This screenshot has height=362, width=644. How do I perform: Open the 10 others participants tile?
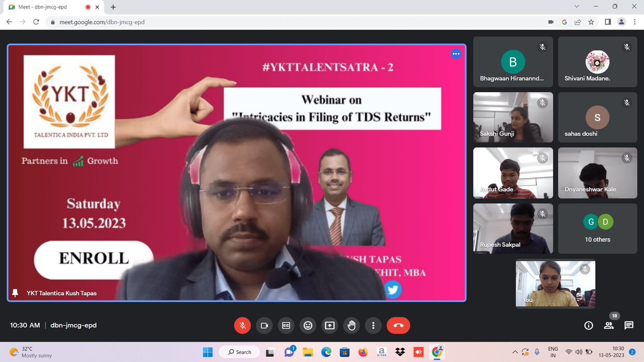(x=597, y=228)
